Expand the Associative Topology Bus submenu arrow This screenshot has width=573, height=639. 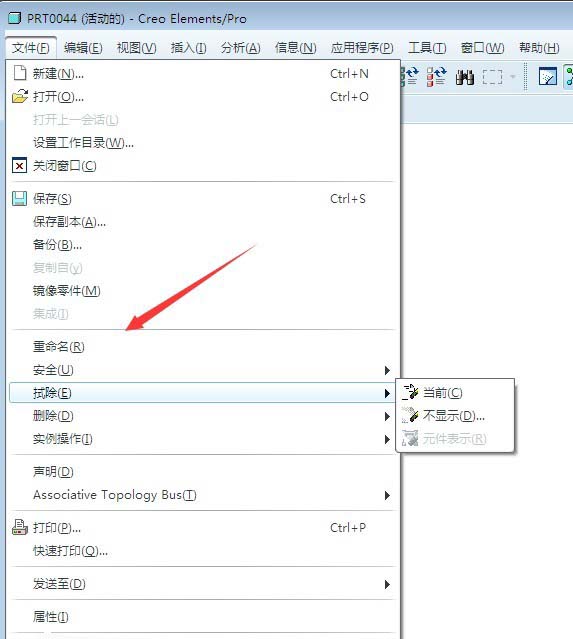pyautogui.click(x=387, y=495)
